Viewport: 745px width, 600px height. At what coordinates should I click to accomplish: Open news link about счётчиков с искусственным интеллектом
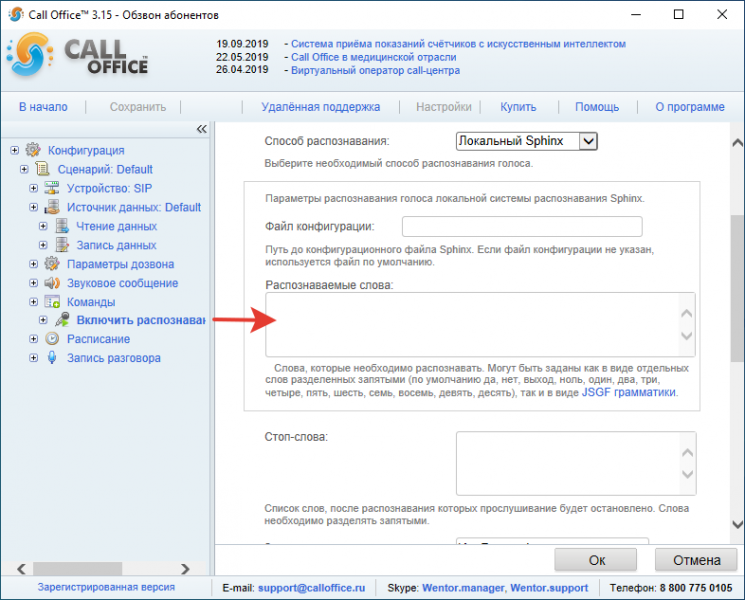[458, 44]
